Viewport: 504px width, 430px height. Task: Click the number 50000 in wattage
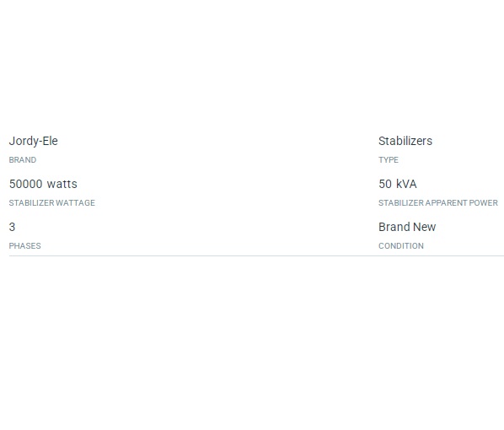tap(26, 184)
